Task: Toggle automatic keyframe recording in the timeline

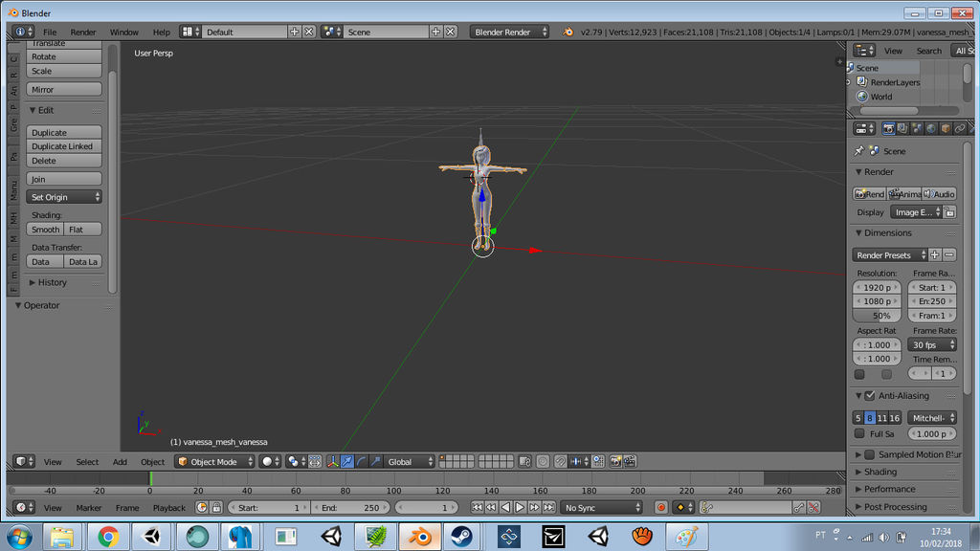Action: pos(661,507)
